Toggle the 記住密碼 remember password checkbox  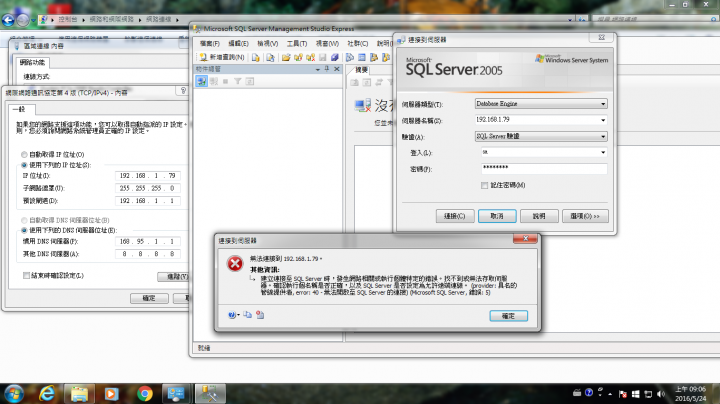[x=484, y=185]
